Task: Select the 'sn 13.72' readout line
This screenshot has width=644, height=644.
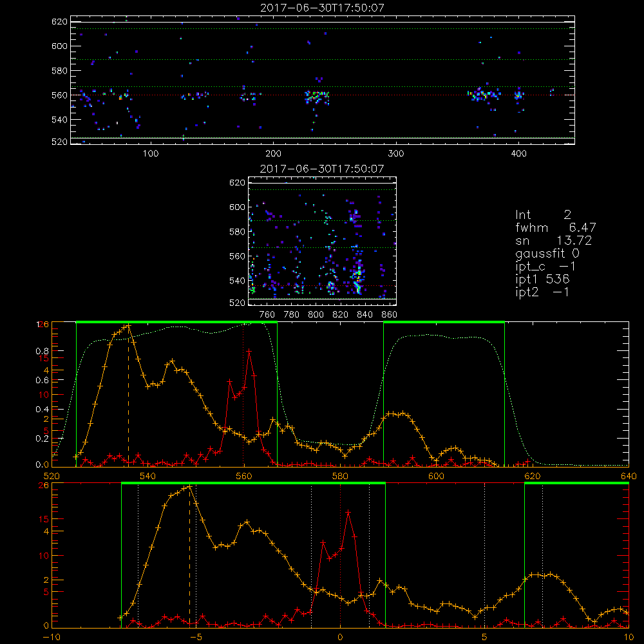Action: tap(553, 240)
